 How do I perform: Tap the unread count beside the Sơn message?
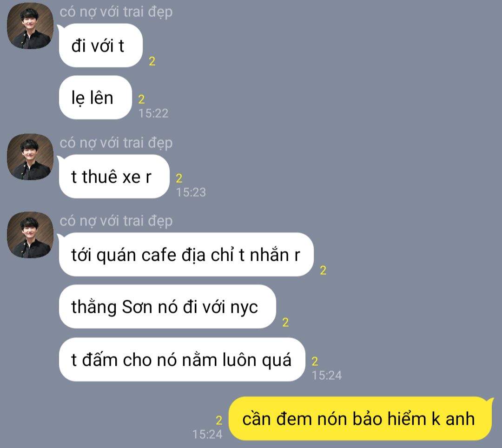coord(285,322)
